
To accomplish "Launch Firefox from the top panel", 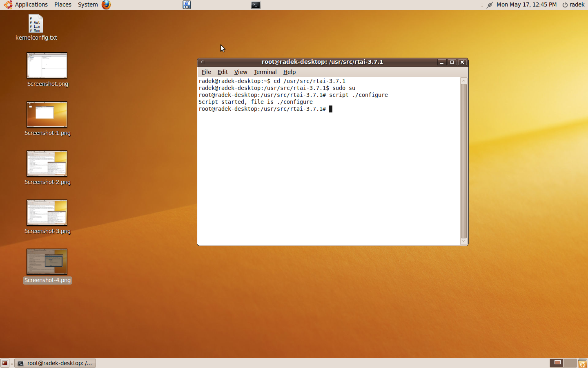I will [106, 5].
